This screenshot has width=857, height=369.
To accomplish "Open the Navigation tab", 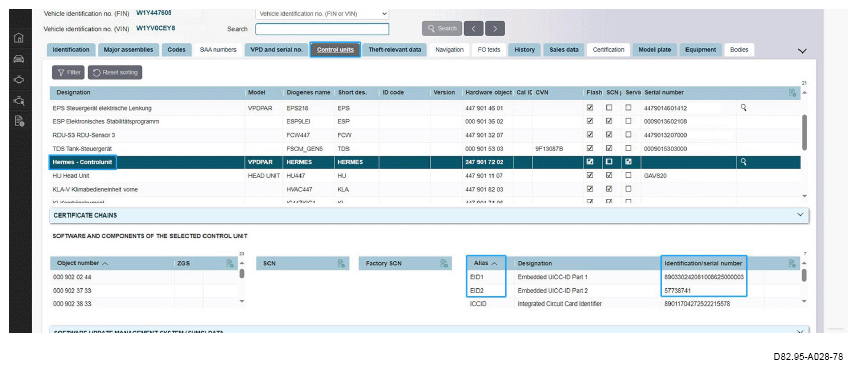I will pos(449,50).
